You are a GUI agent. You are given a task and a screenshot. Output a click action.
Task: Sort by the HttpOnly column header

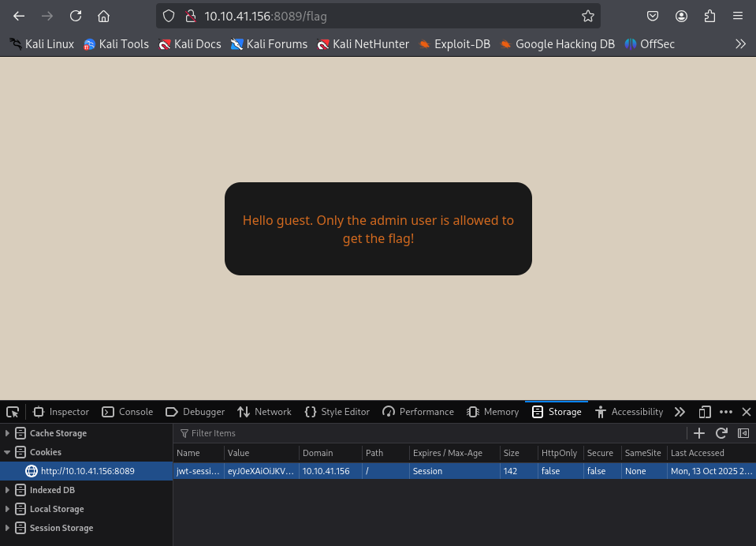pyautogui.click(x=560, y=453)
